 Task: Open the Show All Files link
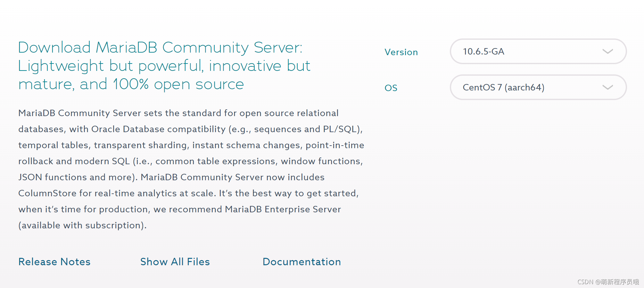[175, 262]
